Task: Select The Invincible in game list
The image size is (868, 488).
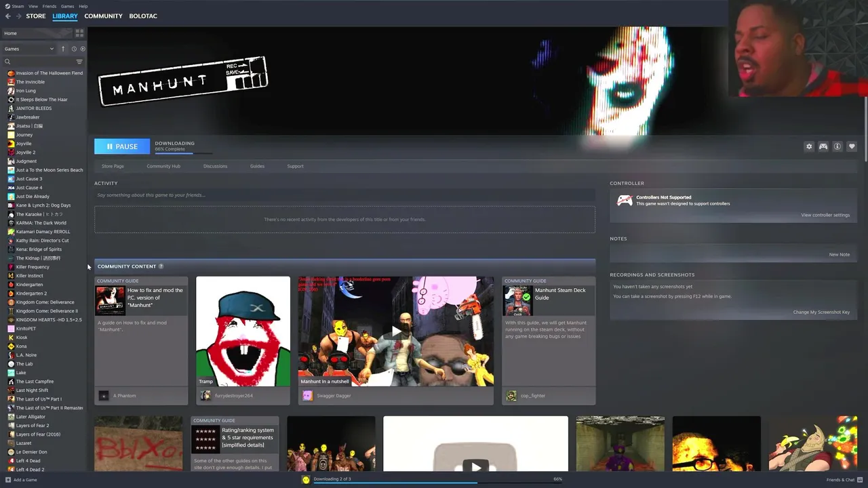Action: [x=30, y=82]
